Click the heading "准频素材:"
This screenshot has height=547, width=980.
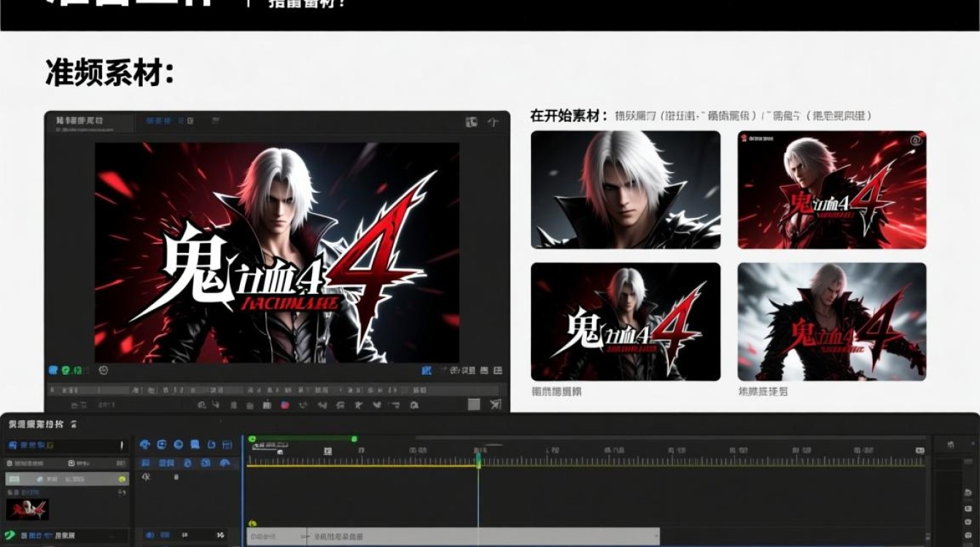click(x=109, y=73)
